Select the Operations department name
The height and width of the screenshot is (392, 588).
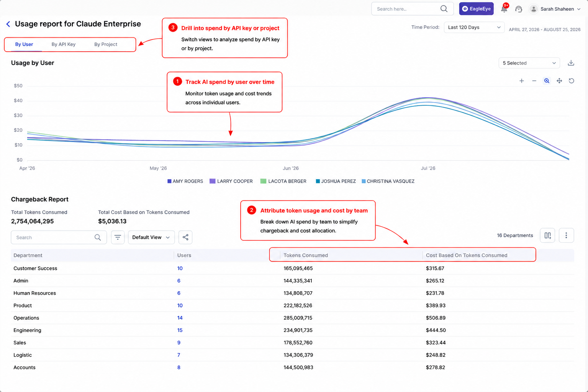pyautogui.click(x=26, y=318)
